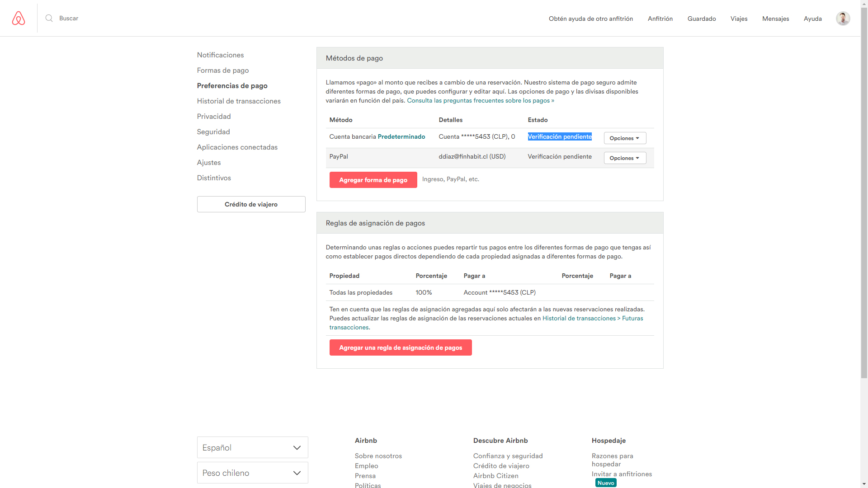This screenshot has width=868, height=488.
Task: Click Agregar forma de pago button
Action: pos(373,180)
